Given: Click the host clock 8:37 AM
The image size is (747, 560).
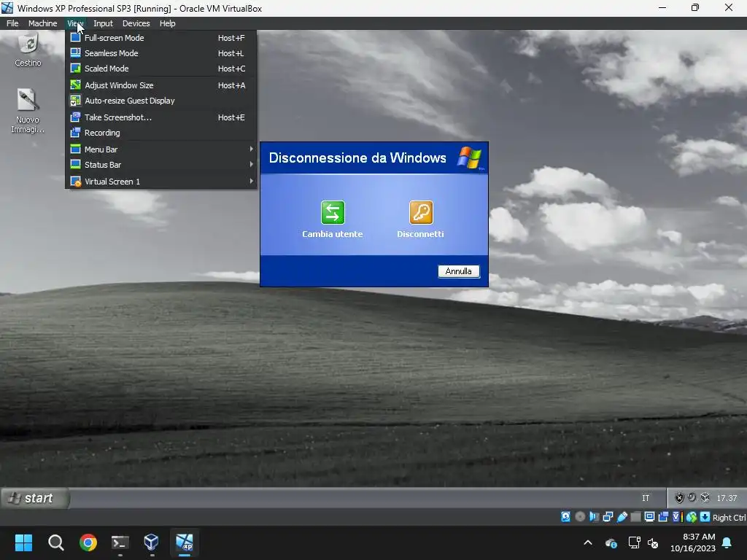Looking at the screenshot, I should (x=698, y=537).
